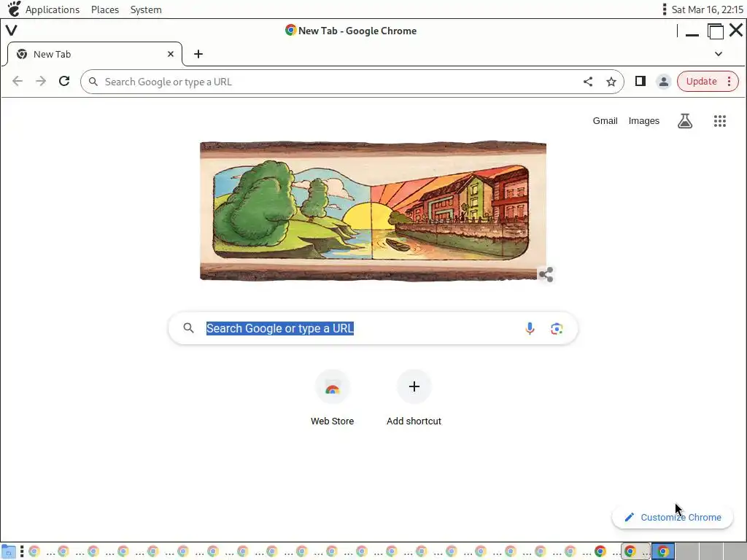Click the magnifier icon in the page search box
747x560 pixels.
(x=189, y=328)
